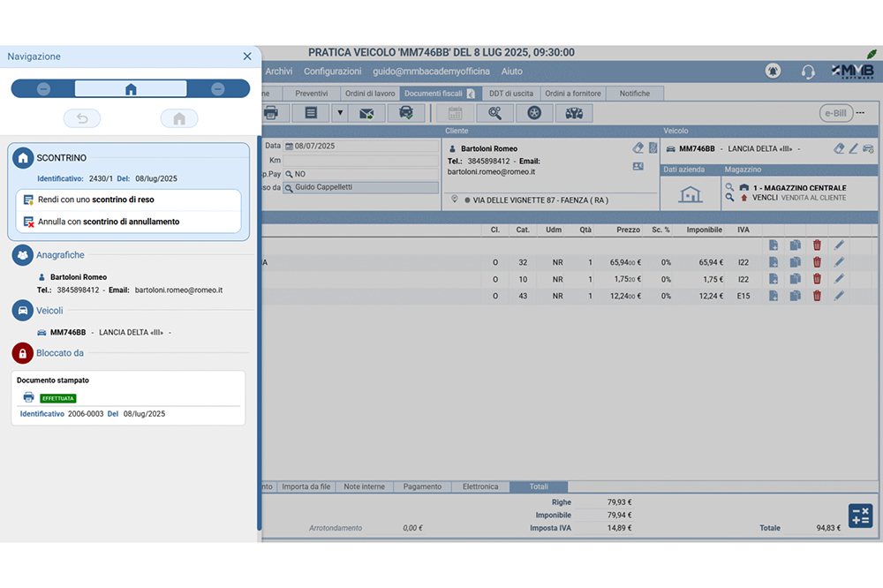Click the back arrow button in Navigazione
The image size is (883, 588).
point(82,118)
